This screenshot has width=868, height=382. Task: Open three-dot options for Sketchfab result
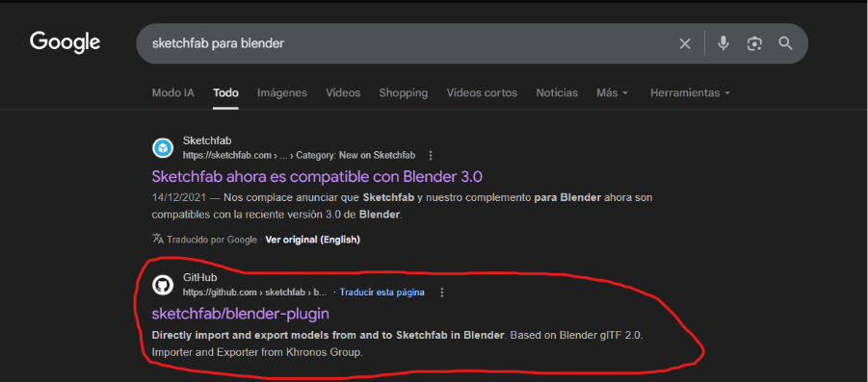point(432,155)
